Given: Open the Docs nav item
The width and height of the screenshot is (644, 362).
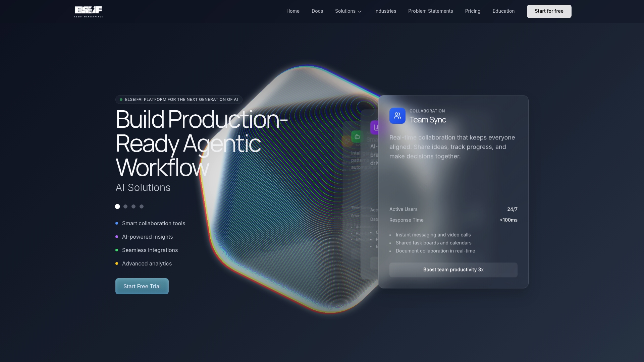Looking at the screenshot, I should click(x=317, y=11).
